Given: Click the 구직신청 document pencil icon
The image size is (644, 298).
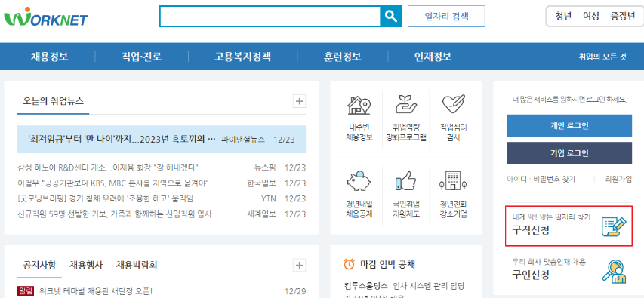Looking at the screenshot, I should (x=614, y=226).
